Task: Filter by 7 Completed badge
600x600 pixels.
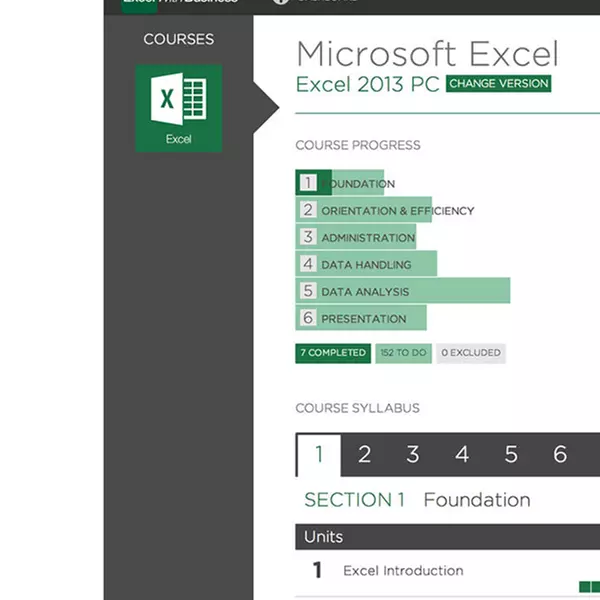Action: (x=333, y=353)
